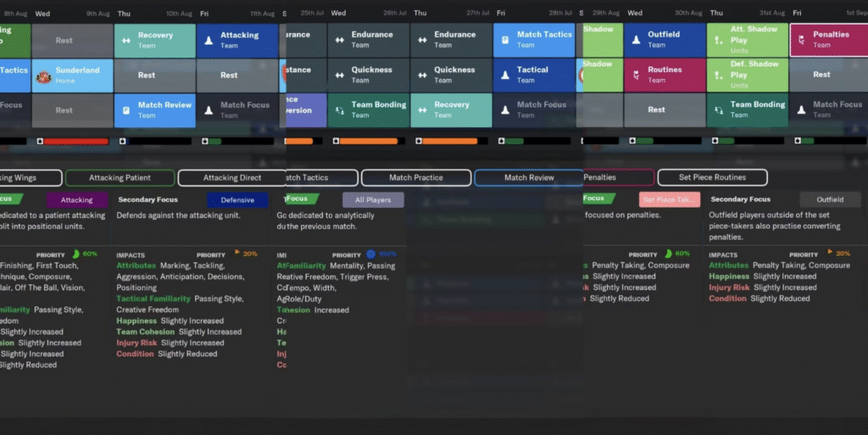Click the All Players focus tag
868x435 pixels.
click(x=373, y=200)
